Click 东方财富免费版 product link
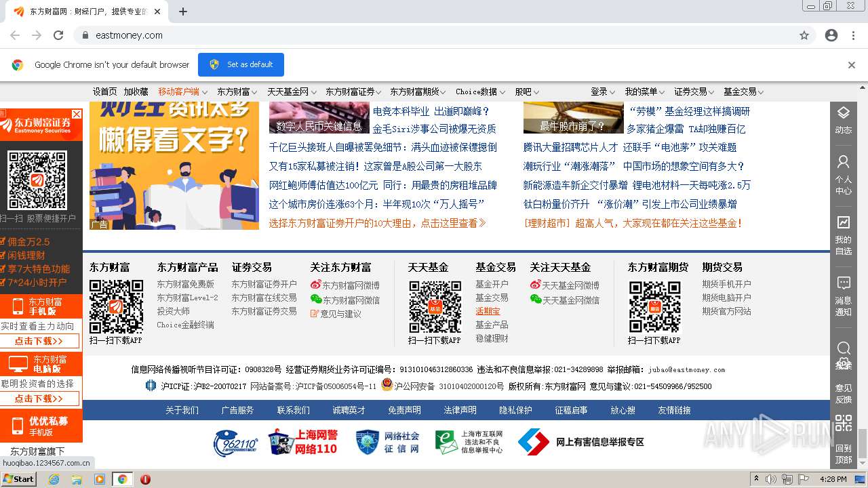Image resolution: width=868 pixels, height=488 pixels. (x=186, y=284)
